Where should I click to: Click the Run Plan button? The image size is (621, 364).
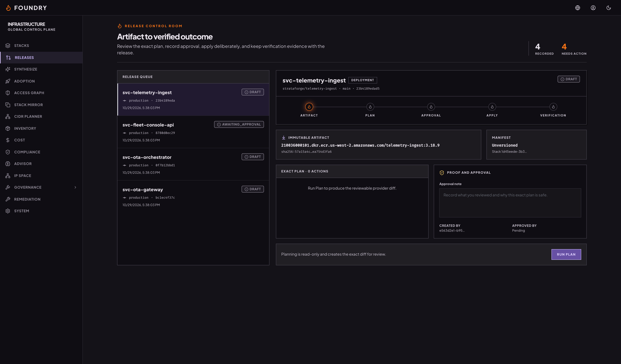coord(566,254)
